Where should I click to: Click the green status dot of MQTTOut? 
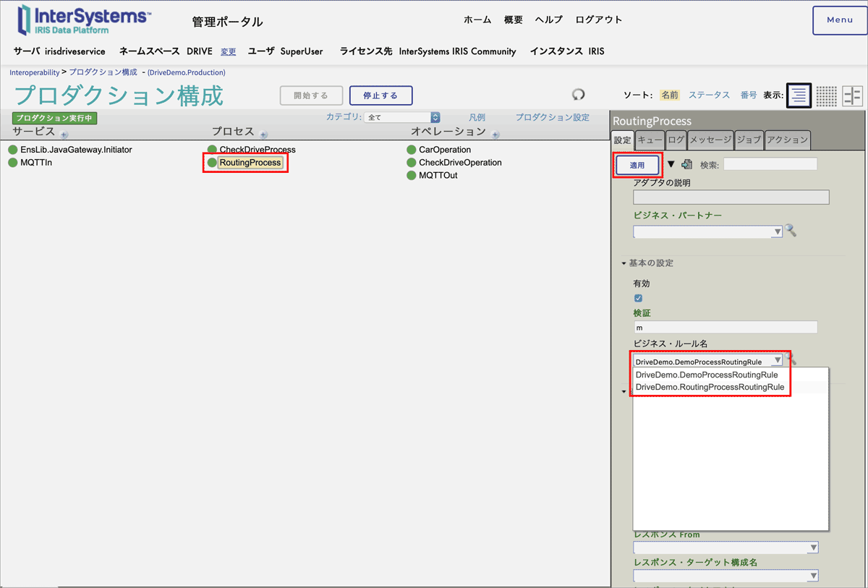[412, 176]
